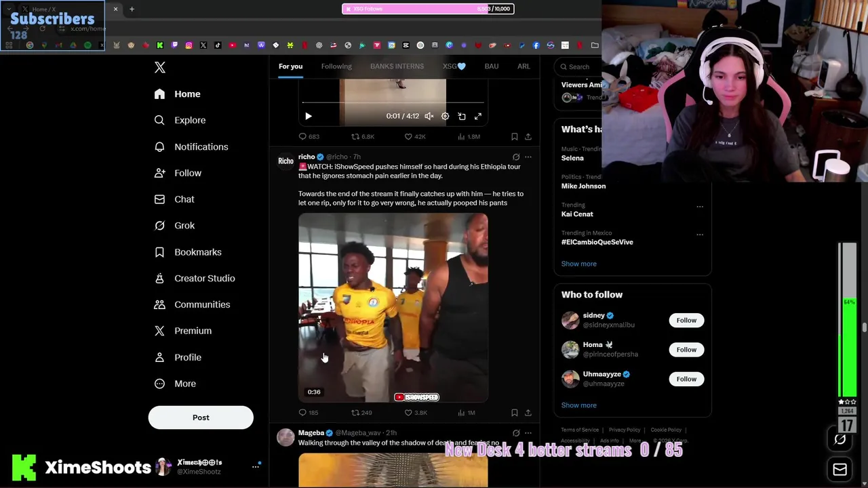Share richo's post

[x=528, y=412]
